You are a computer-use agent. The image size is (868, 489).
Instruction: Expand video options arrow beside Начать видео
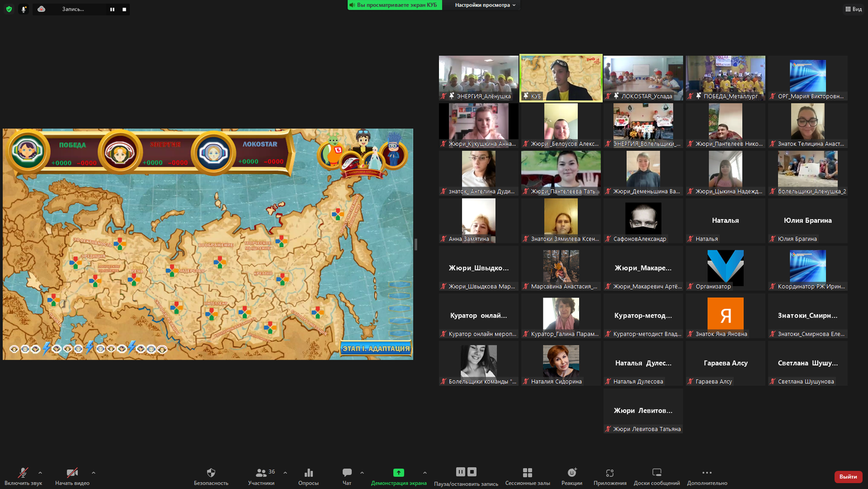click(94, 473)
